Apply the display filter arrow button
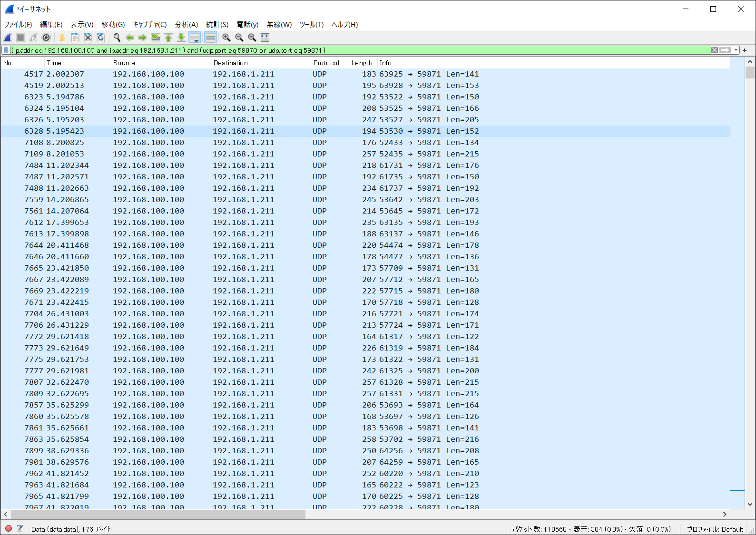The image size is (756, 535). tap(725, 50)
